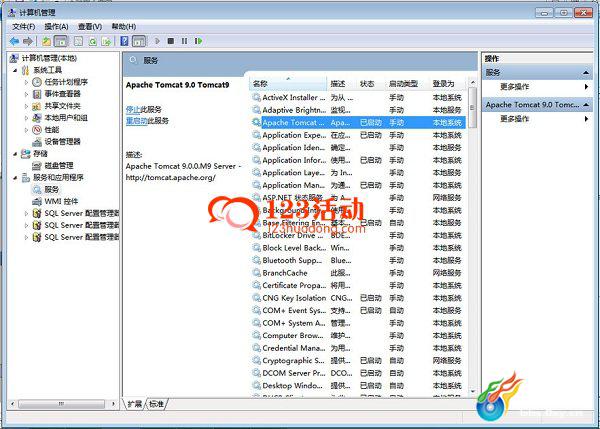Viewport: 600px width, 429px height.
Task: Collapse the 系统工具 tree node
Action: [x=15, y=70]
